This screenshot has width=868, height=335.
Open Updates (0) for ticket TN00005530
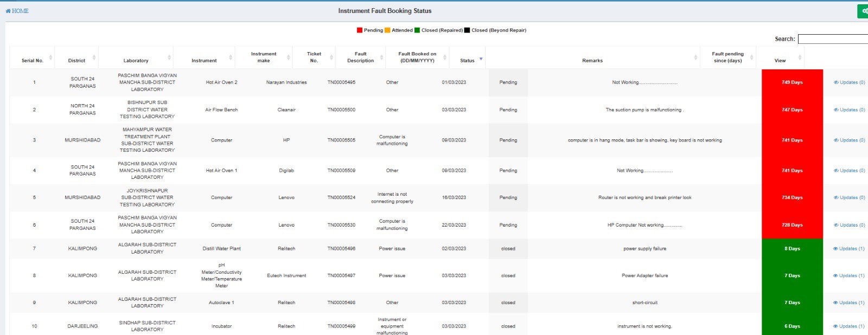tap(850, 225)
